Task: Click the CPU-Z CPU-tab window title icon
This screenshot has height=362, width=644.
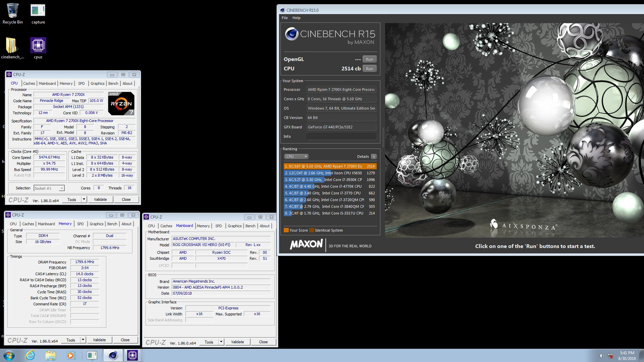Action: 9,74
